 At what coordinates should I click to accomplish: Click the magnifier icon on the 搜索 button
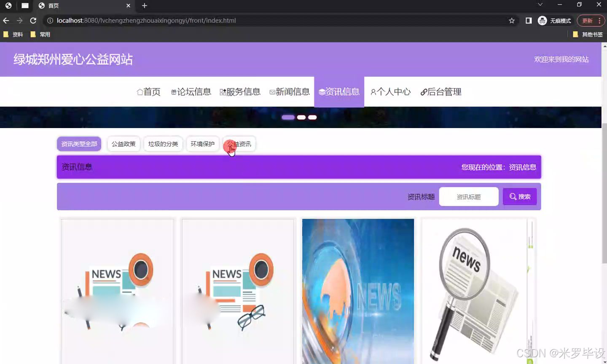coord(513,196)
